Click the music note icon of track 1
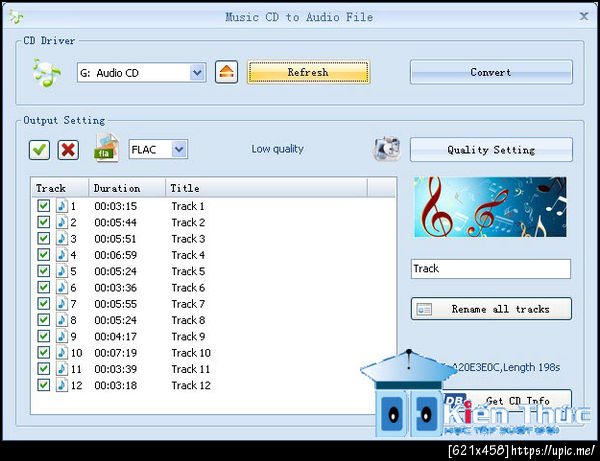Viewport: 600px width, 461px height. pos(62,206)
